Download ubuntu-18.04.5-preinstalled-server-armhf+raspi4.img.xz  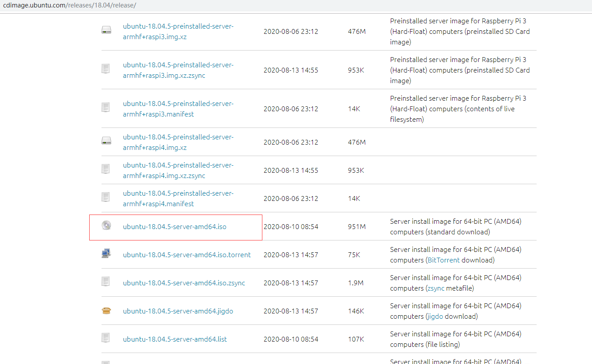178,142
